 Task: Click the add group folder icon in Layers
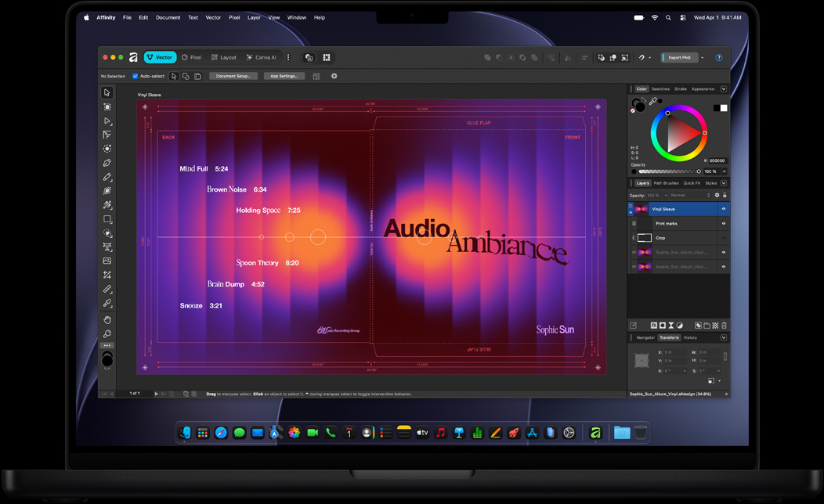tap(707, 326)
